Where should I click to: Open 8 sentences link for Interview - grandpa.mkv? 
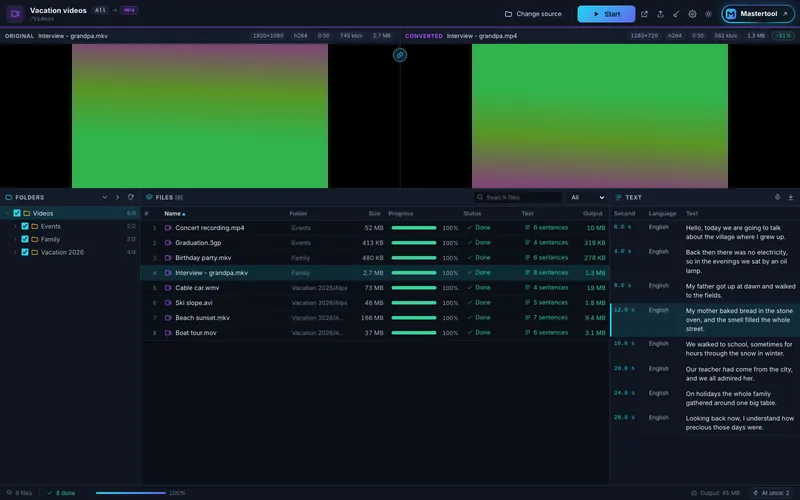coord(546,272)
